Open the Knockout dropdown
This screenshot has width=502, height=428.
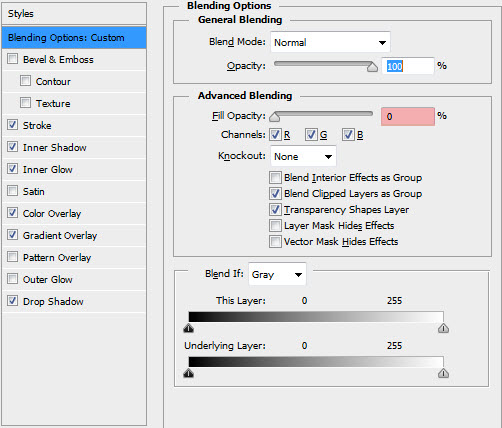303,156
